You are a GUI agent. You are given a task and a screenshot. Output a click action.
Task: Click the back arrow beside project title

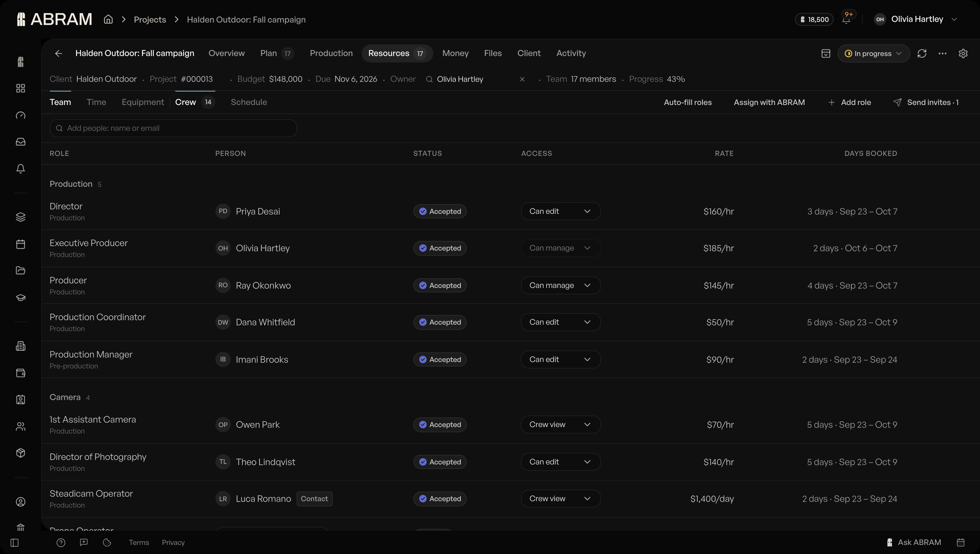(x=58, y=53)
